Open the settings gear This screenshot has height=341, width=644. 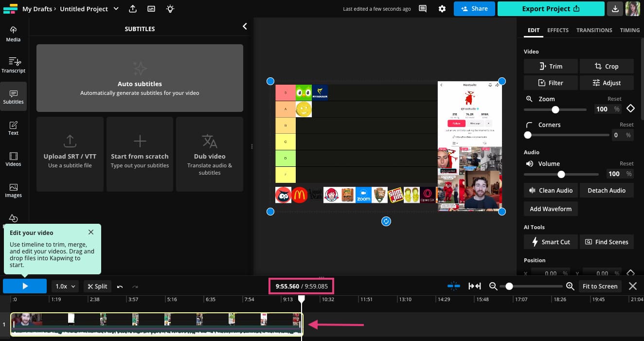pos(442,9)
